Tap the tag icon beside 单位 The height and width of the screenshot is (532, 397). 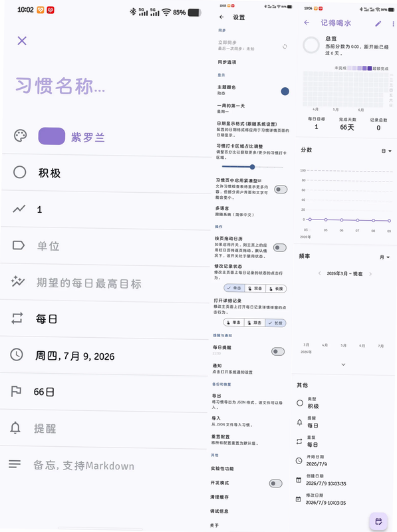[19, 245]
